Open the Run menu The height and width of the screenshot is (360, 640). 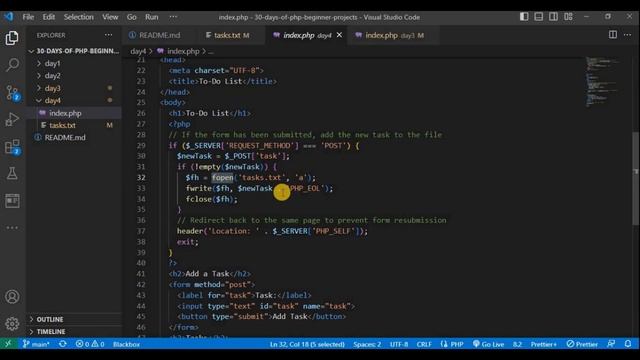[151, 17]
